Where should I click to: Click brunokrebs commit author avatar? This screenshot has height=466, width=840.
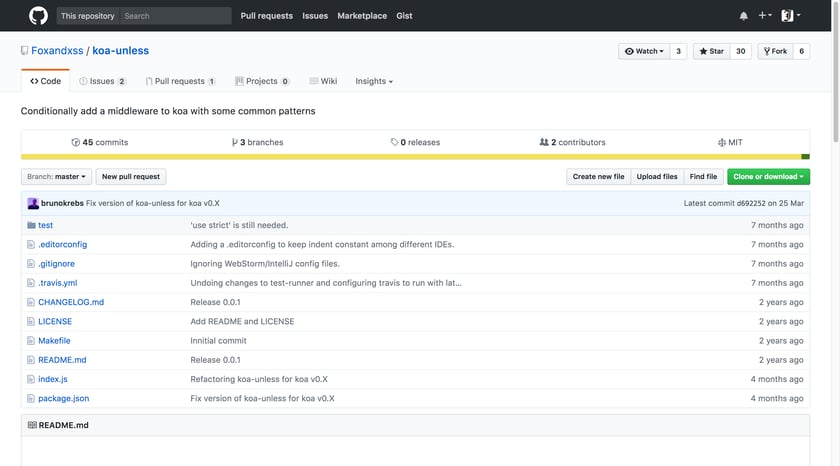[33, 203]
